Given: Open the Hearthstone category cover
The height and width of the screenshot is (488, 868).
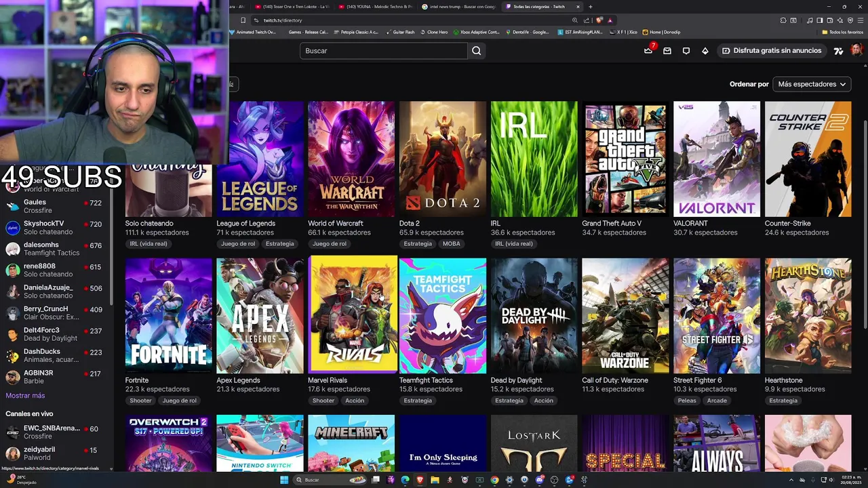Looking at the screenshot, I should click(808, 316).
